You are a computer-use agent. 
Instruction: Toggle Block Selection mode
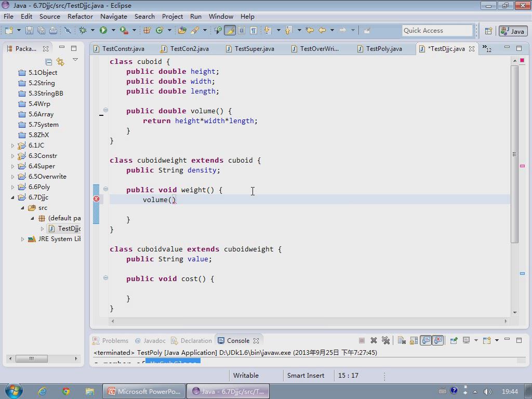click(x=242, y=31)
